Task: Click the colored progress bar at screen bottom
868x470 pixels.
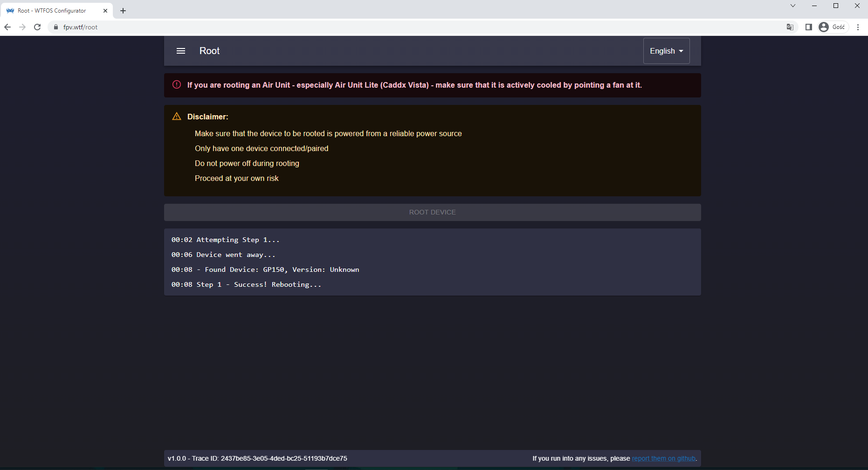Action: click(x=434, y=469)
